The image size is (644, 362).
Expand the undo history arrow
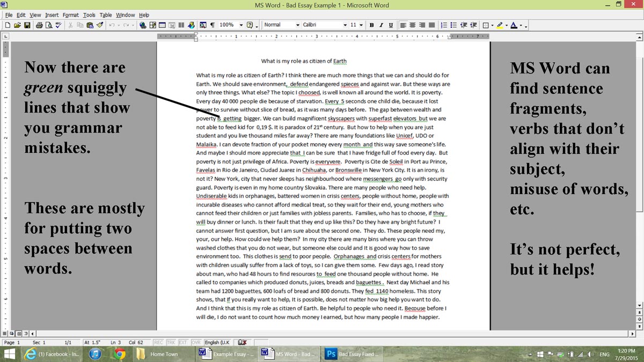point(119,25)
